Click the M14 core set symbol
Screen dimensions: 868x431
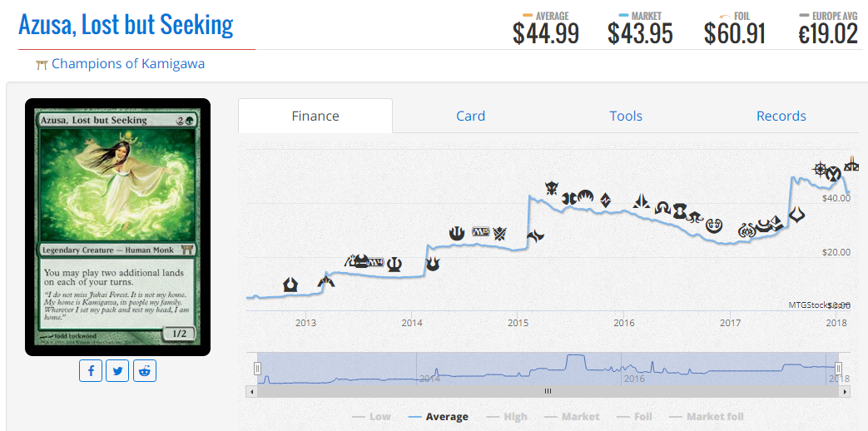(375, 261)
